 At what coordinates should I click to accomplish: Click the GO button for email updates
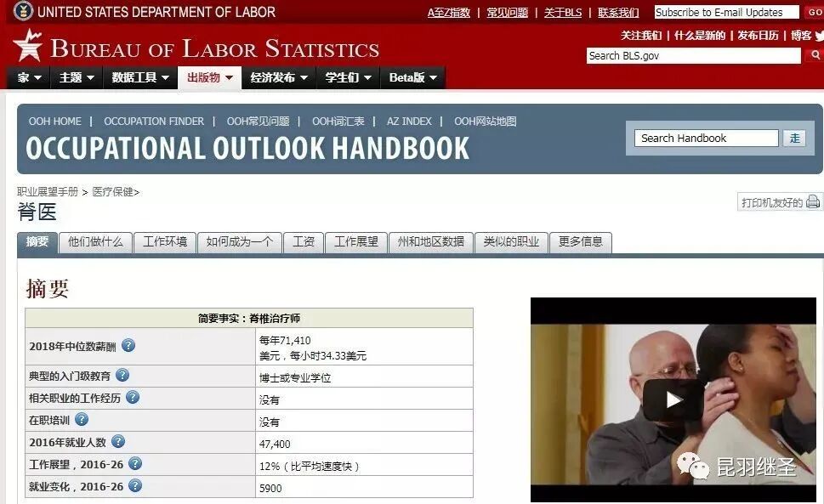[x=813, y=12]
